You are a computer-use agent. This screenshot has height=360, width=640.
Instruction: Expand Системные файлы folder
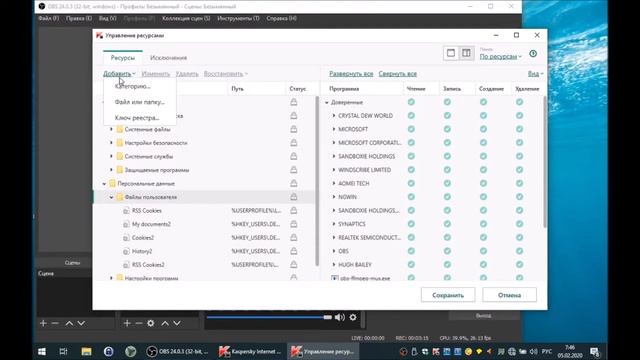tap(111, 129)
